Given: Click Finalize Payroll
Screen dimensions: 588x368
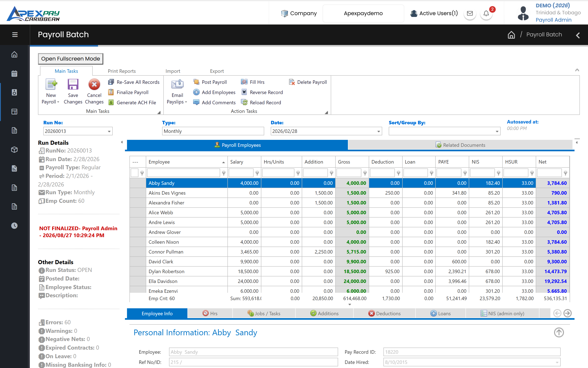Looking at the screenshot, I should coord(129,92).
